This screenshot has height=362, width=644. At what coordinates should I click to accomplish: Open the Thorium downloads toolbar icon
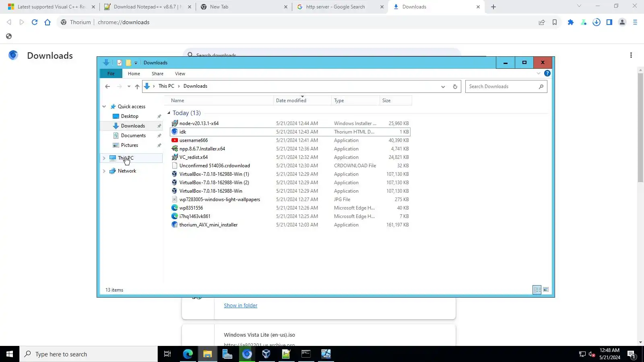[597, 22]
